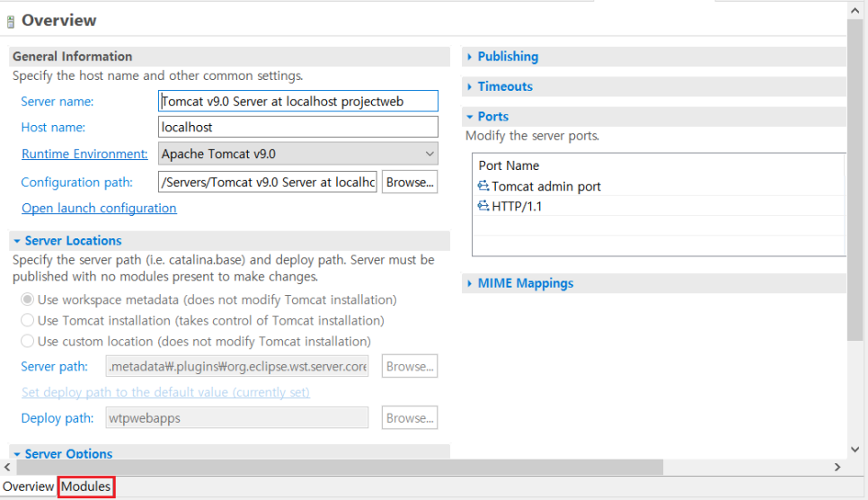
Task: Click the horizontal scrollbar thumb
Action: (x=340, y=467)
